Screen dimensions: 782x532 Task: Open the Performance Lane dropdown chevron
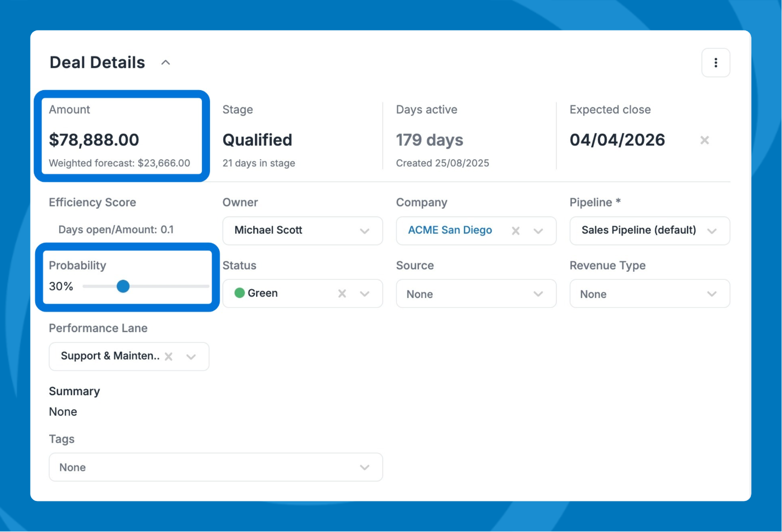pyautogui.click(x=191, y=357)
